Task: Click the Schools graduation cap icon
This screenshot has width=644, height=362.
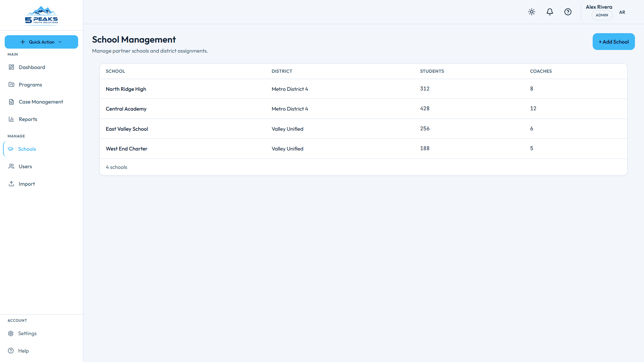Action: click(x=11, y=149)
